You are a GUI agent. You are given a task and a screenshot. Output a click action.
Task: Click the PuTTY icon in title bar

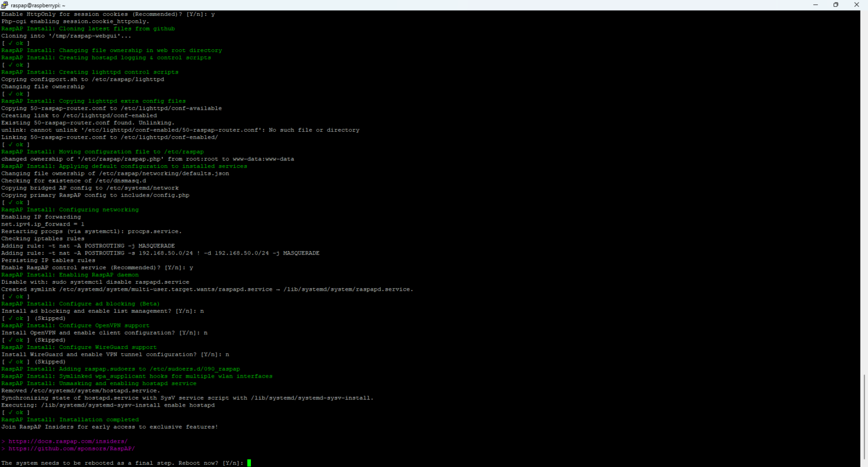[x=5, y=5]
